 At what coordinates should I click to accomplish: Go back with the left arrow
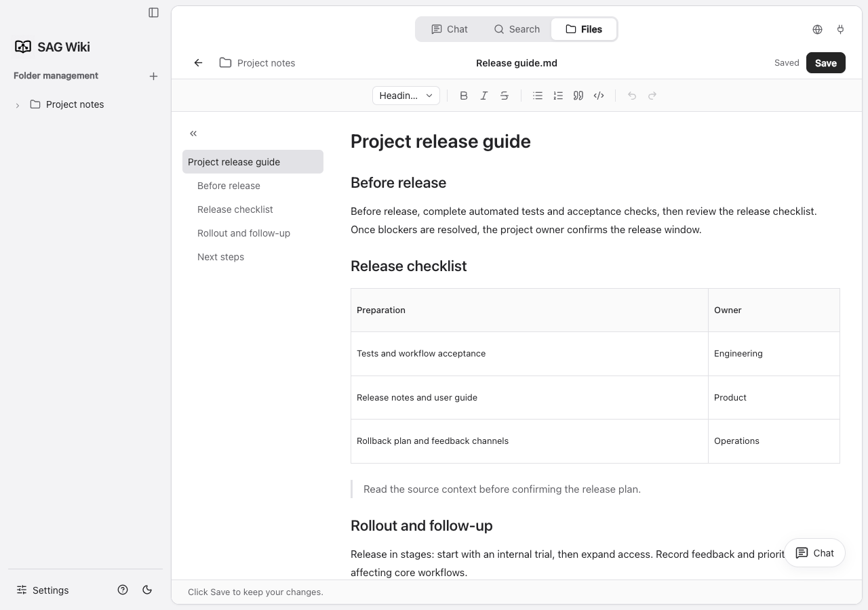pos(198,62)
